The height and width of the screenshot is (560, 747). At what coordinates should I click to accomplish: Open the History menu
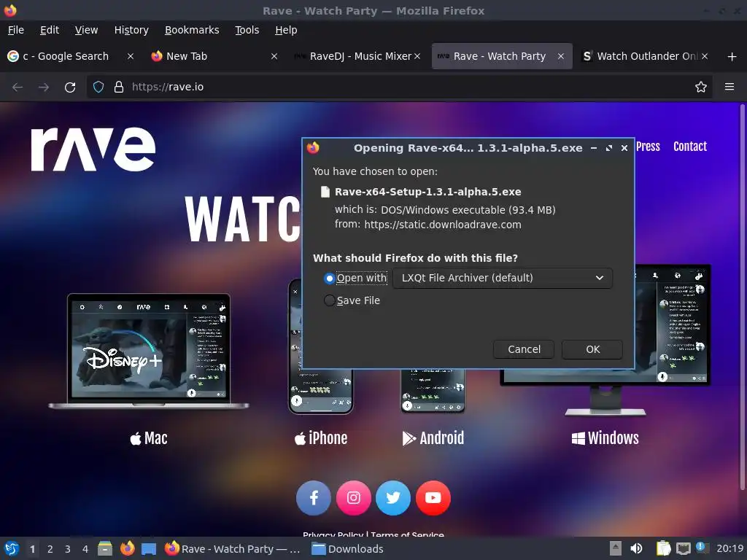(x=131, y=30)
